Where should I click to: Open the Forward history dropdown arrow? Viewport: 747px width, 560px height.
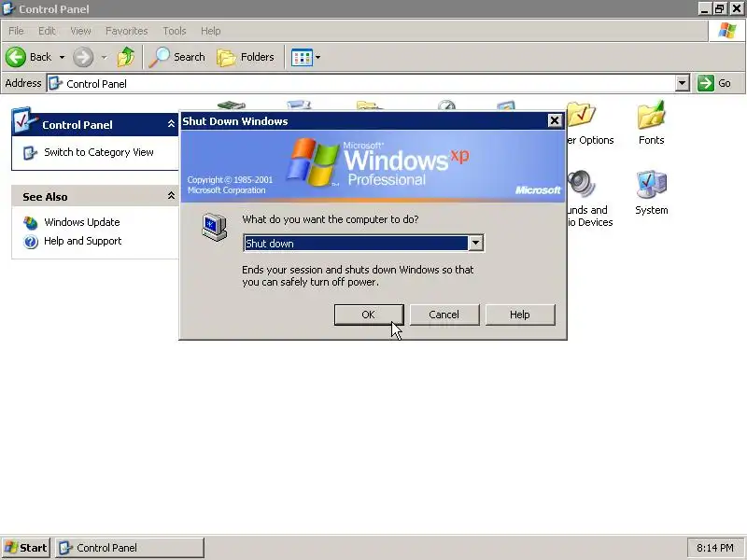click(104, 57)
